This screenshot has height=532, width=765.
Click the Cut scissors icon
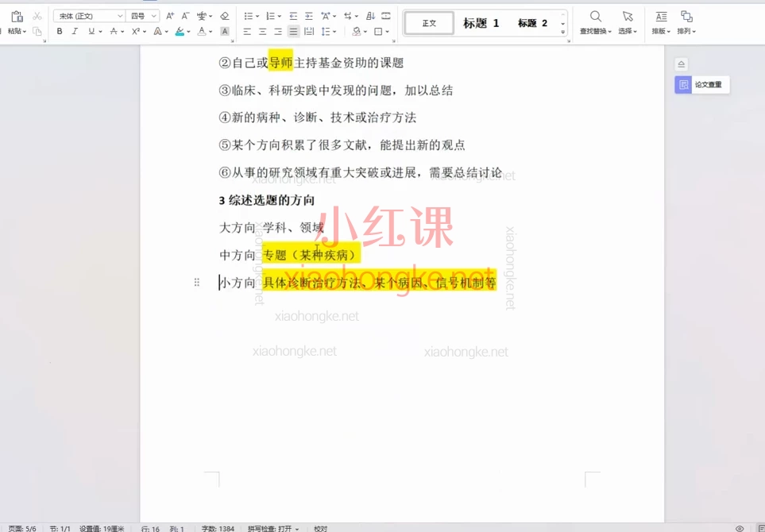pos(37,16)
